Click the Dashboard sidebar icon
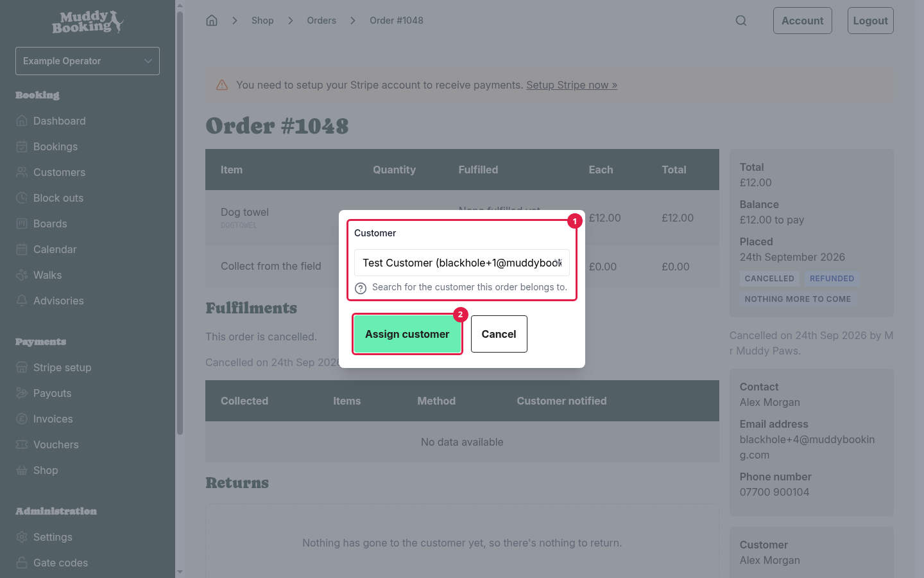924x578 pixels. 22,121
